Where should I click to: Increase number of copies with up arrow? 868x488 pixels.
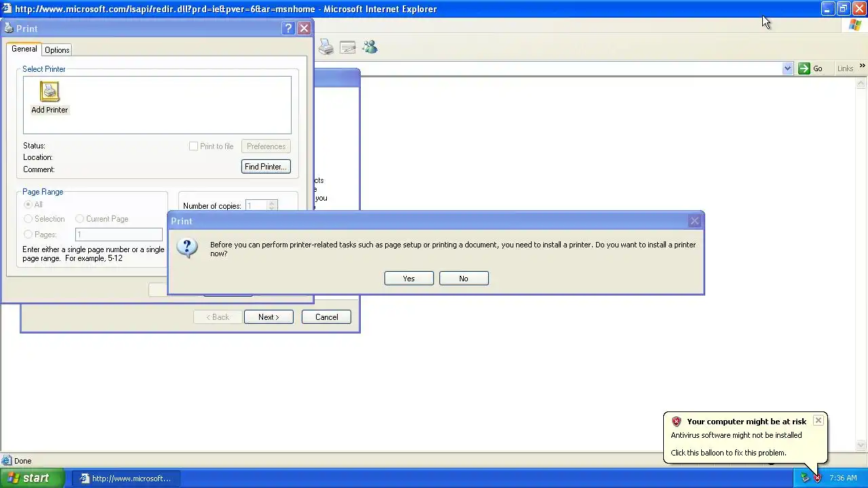click(x=272, y=203)
